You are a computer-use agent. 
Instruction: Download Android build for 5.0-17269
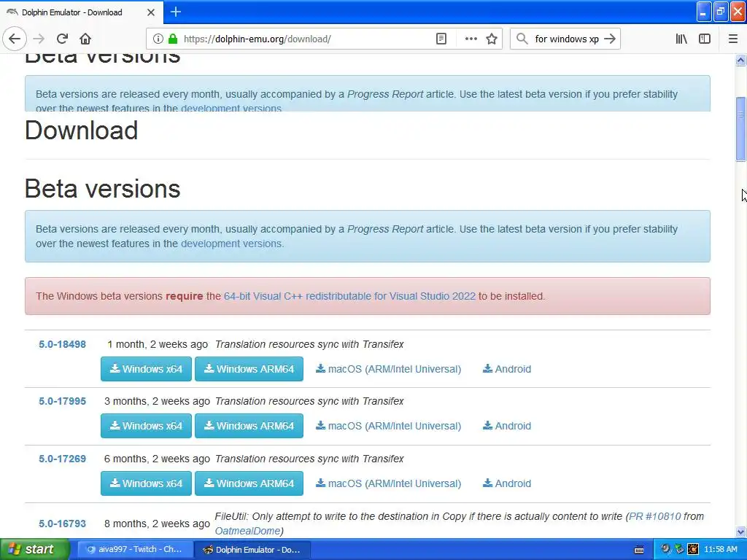[x=507, y=483]
